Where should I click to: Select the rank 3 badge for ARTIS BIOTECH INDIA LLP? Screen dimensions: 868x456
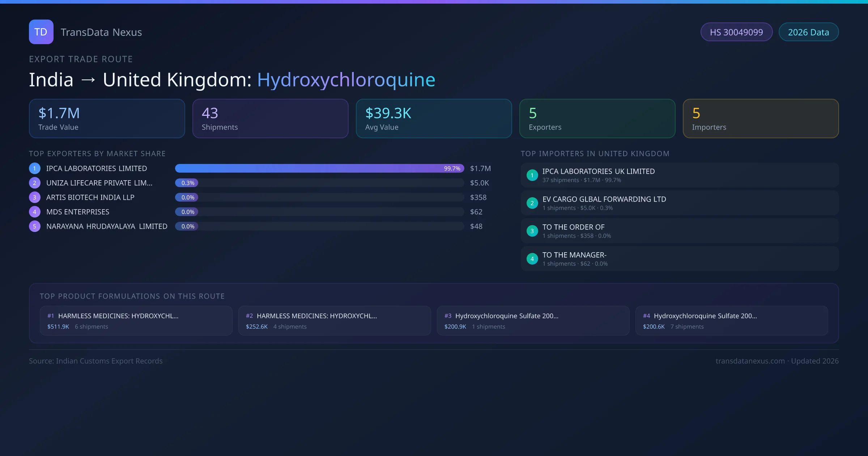click(34, 197)
